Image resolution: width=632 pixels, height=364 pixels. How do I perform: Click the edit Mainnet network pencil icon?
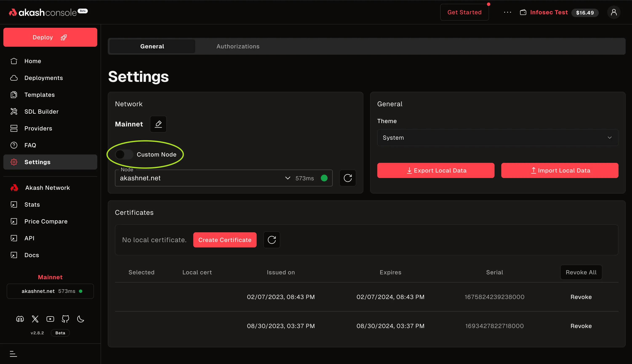tap(158, 124)
